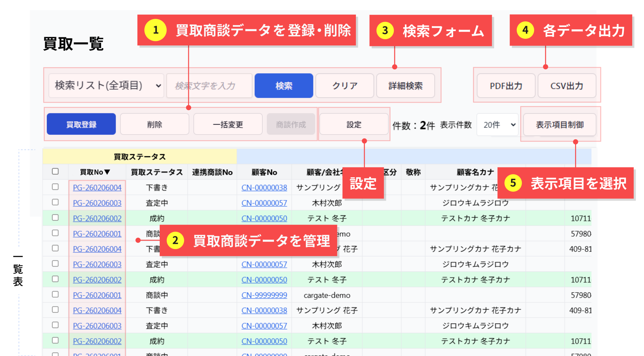Expand the 検索リスト(全項目) dropdown
644x356 pixels.
pos(106,86)
